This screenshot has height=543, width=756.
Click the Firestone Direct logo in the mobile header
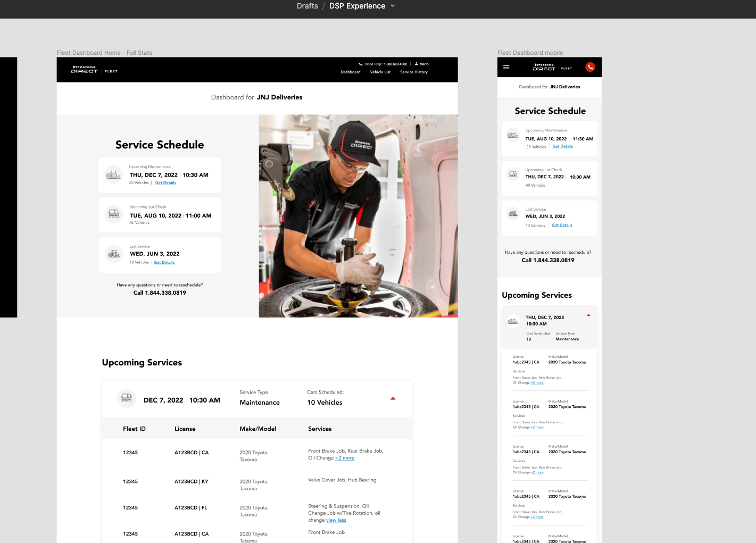(x=552, y=67)
